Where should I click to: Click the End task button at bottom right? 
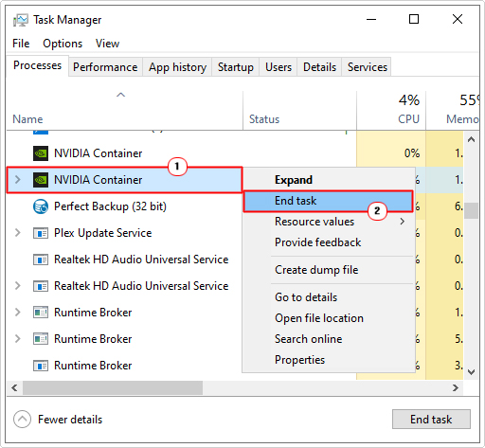tap(431, 420)
